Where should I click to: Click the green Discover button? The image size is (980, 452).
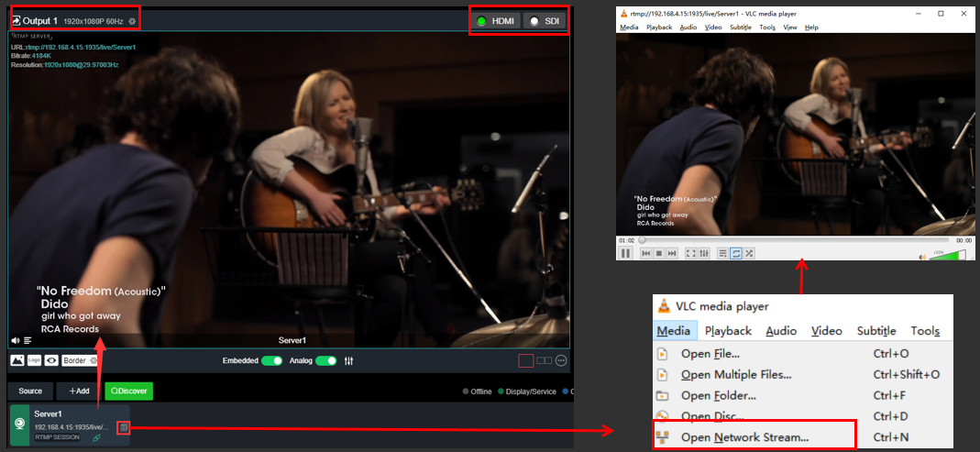[128, 391]
